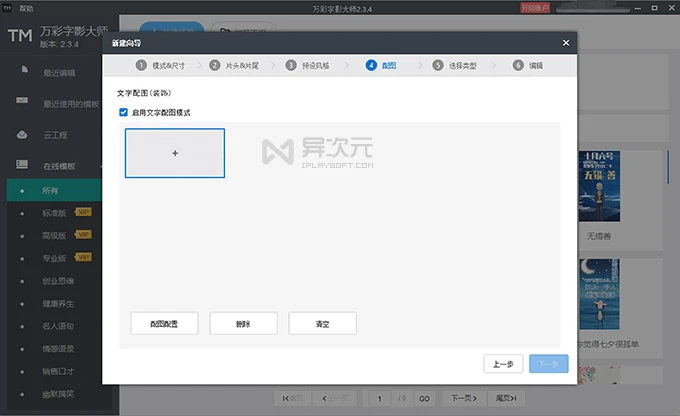This screenshot has height=416, width=680.
Task: Click the 最近编辑 sidebar icon
Action: 25,69
